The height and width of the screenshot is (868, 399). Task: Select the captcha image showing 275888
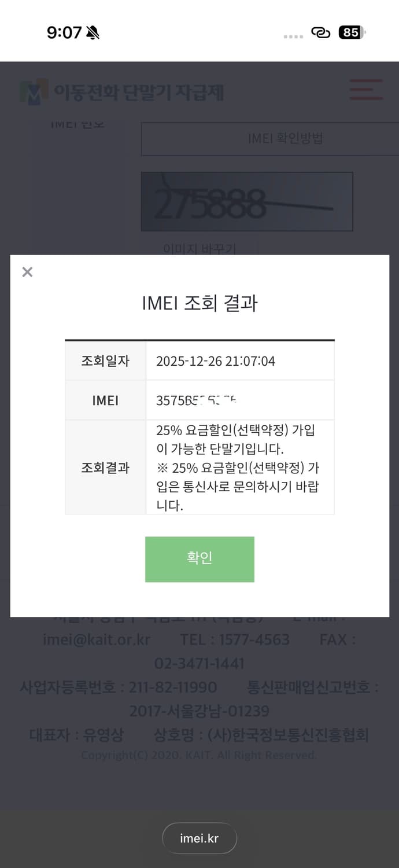pyautogui.click(x=247, y=202)
